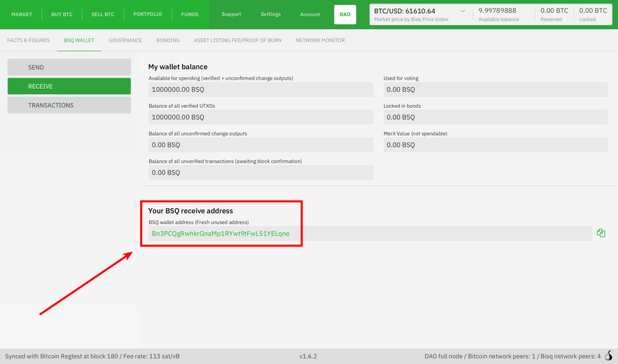
Task: Go to the Account section
Action: 310,14
